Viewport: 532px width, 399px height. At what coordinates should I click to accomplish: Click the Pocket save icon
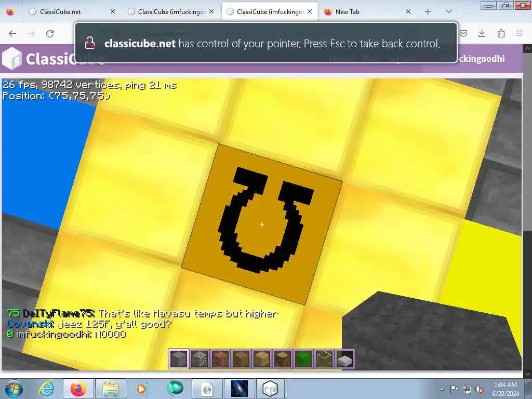(x=463, y=33)
